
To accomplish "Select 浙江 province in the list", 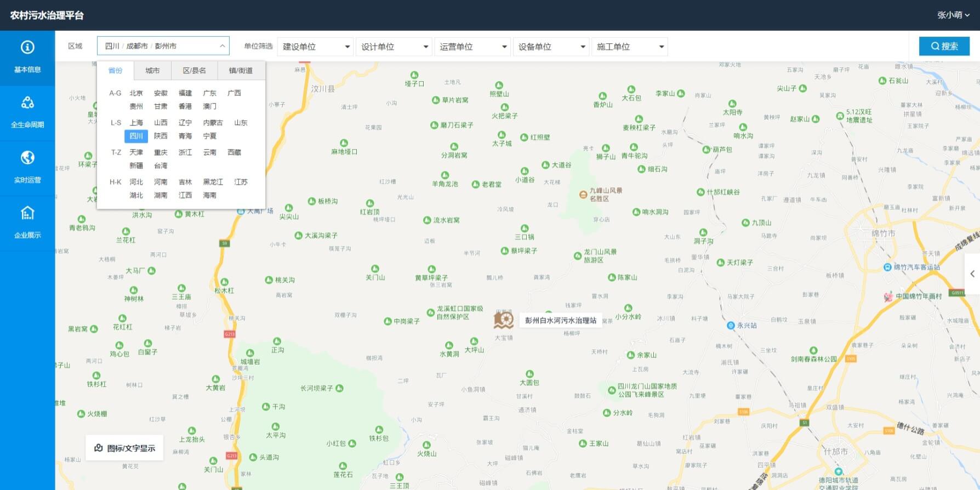I will click(x=185, y=152).
